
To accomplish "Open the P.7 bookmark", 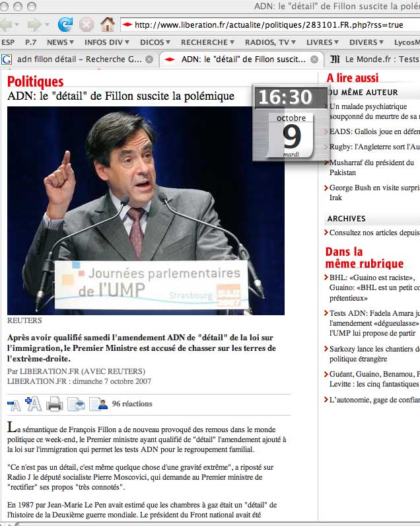I will [30, 42].
